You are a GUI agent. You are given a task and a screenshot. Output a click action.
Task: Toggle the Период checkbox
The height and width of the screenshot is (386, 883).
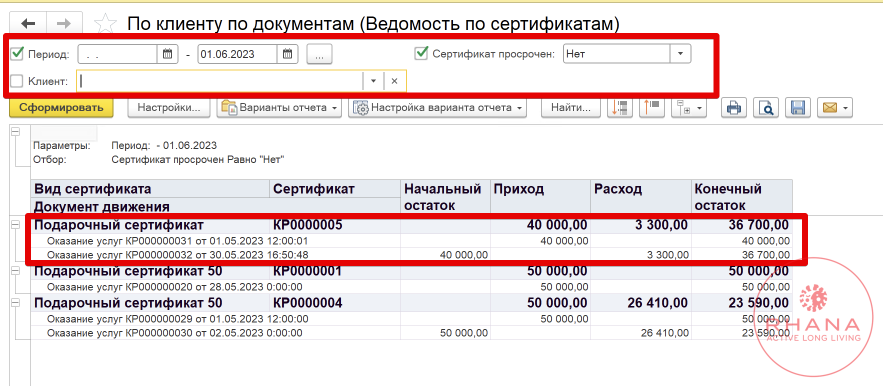(17, 54)
